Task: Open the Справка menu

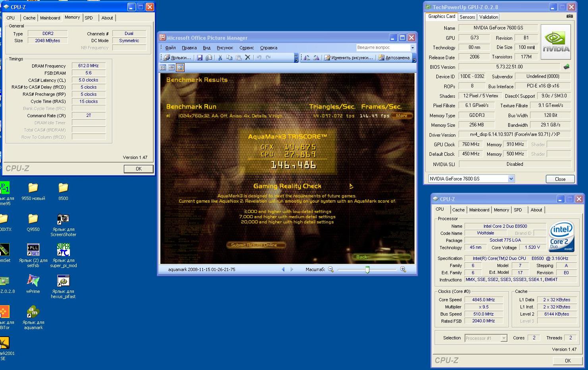Action: (x=268, y=48)
